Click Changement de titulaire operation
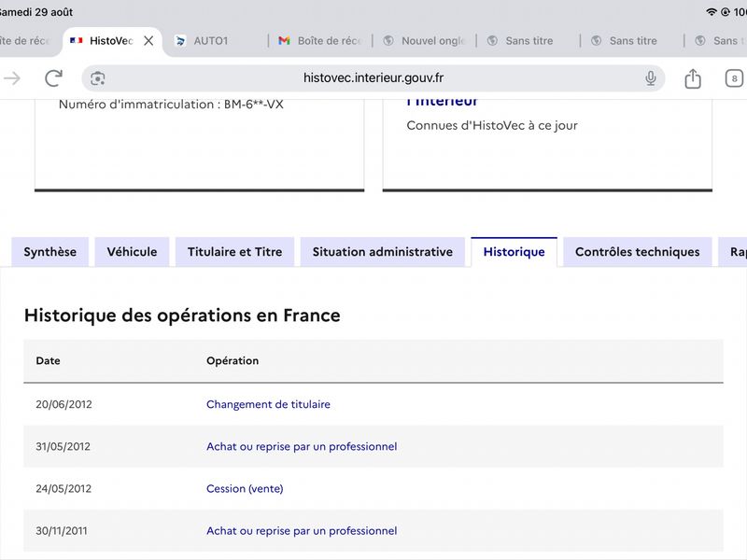The width and height of the screenshot is (747, 560). pos(268,404)
